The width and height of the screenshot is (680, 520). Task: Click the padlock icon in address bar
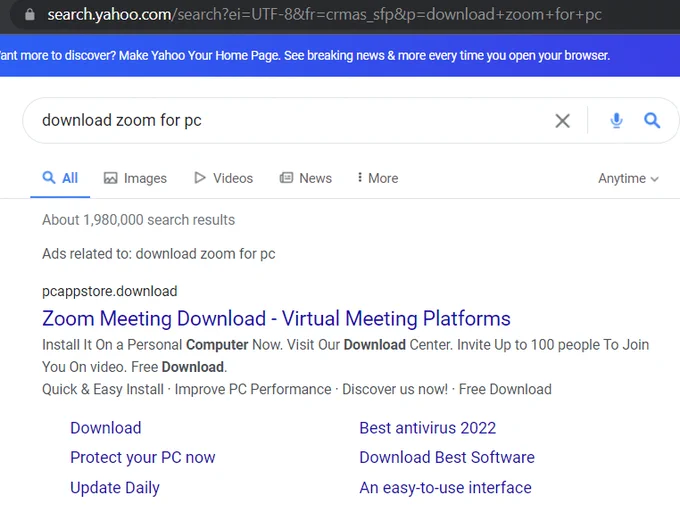29,15
